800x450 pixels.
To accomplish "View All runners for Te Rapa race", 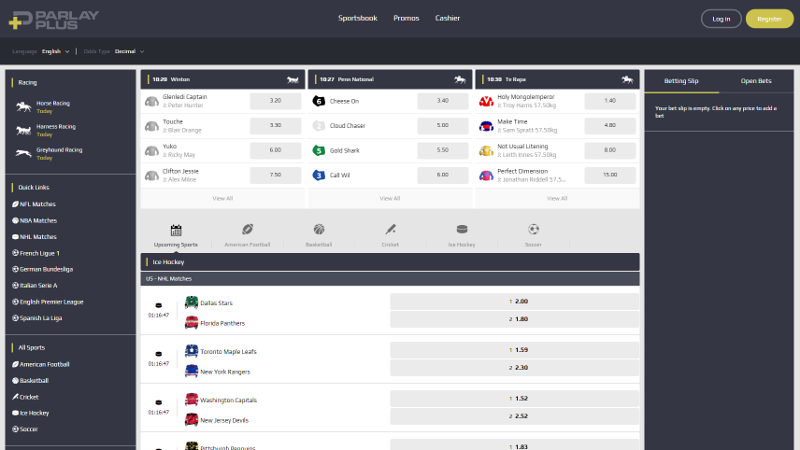I will pyautogui.click(x=557, y=198).
